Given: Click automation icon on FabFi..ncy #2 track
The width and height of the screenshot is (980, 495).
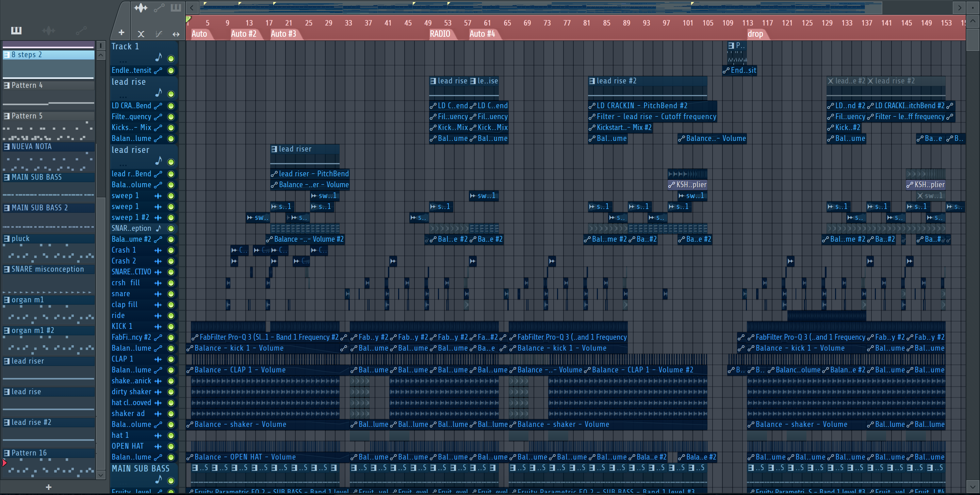Looking at the screenshot, I should 158,337.
